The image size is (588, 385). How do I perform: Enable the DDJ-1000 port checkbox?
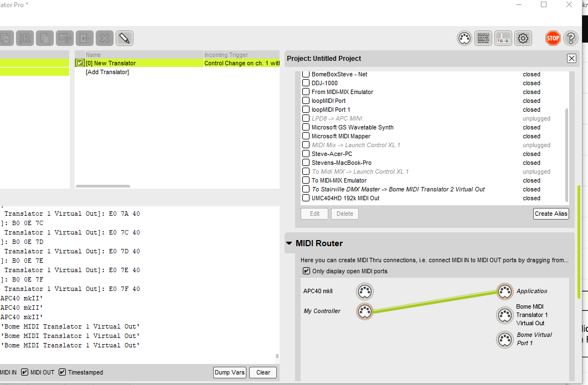tap(306, 83)
